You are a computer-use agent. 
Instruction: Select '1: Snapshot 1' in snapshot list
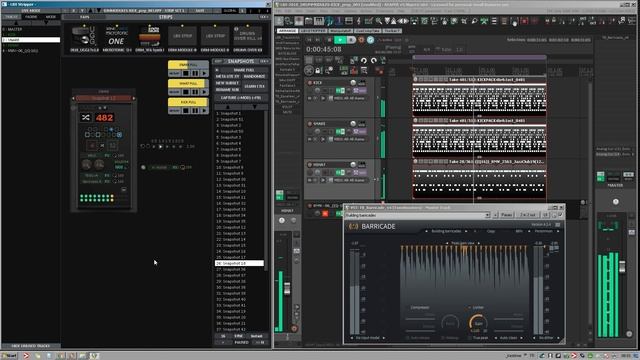coord(239,113)
